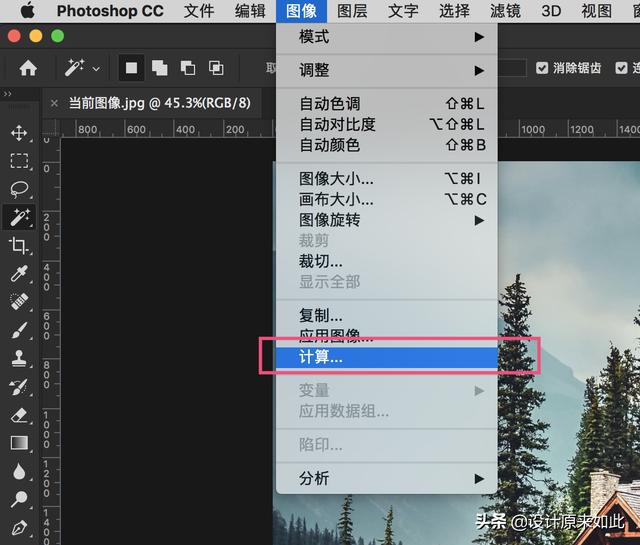Image resolution: width=640 pixels, height=545 pixels.
Task: Choose 复制... from the menu
Action: click(x=387, y=315)
